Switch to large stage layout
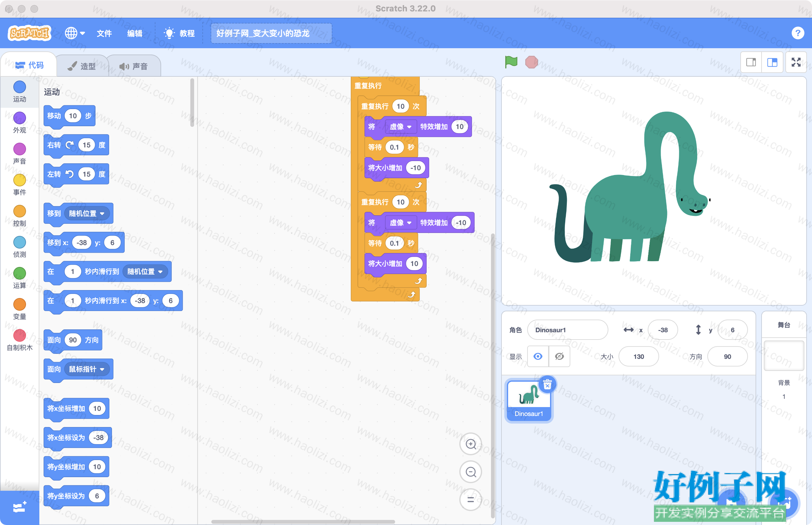812x525 pixels. pos(772,62)
